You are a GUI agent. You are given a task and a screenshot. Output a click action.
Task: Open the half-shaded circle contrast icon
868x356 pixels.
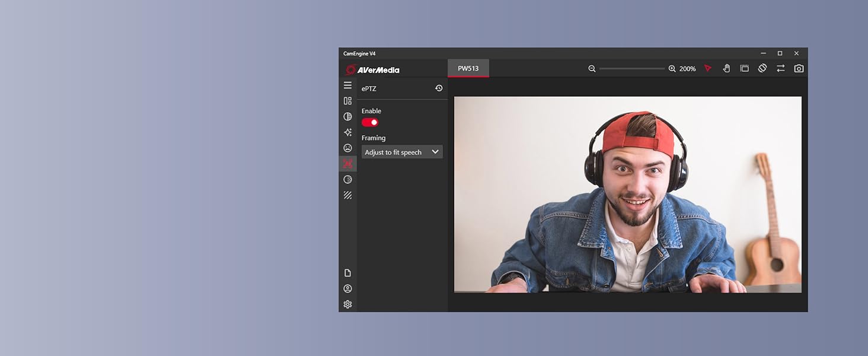[347, 117]
